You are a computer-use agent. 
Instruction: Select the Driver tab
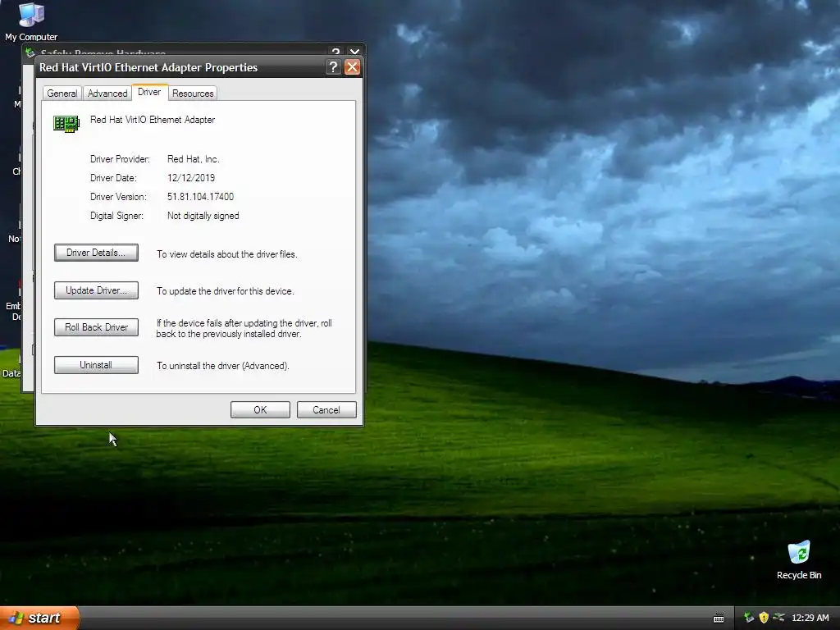pos(149,92)
